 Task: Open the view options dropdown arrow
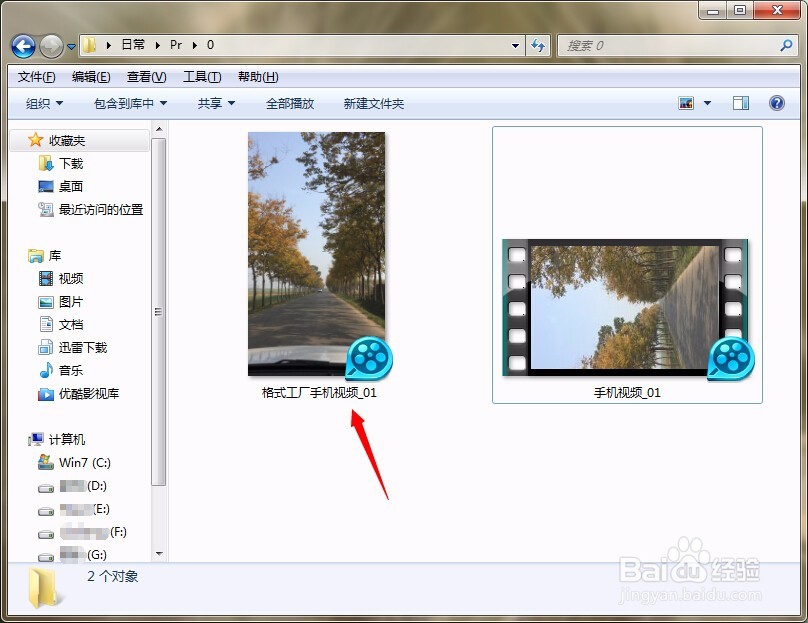pyautogui.click(x=708, y=103)
